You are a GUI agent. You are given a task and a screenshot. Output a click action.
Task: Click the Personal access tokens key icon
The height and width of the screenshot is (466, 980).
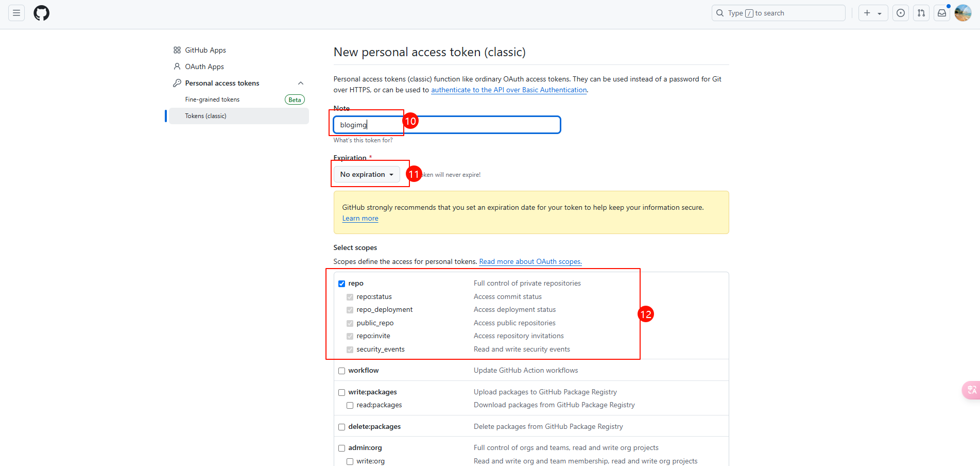pyautogui.click(x=177, y=83)
